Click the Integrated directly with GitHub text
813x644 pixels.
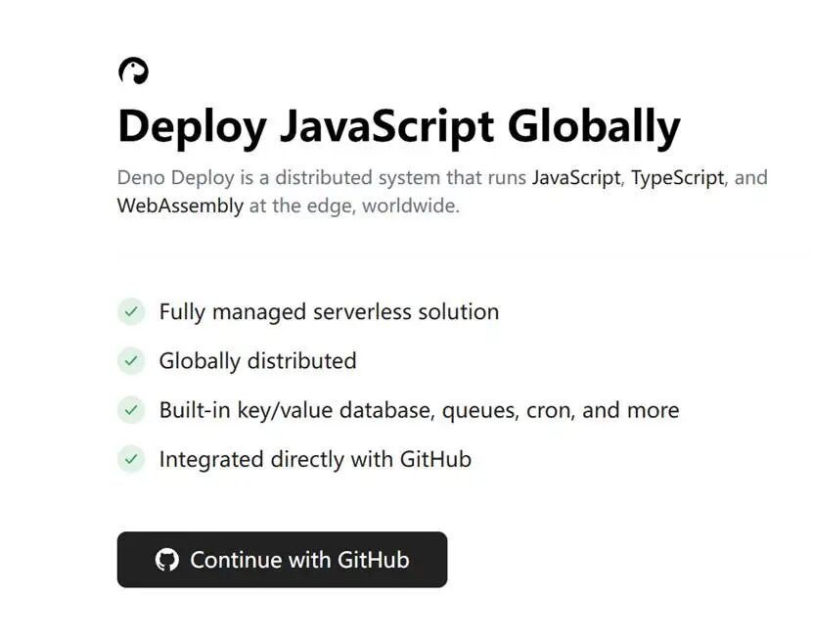[x=315, y=459]
